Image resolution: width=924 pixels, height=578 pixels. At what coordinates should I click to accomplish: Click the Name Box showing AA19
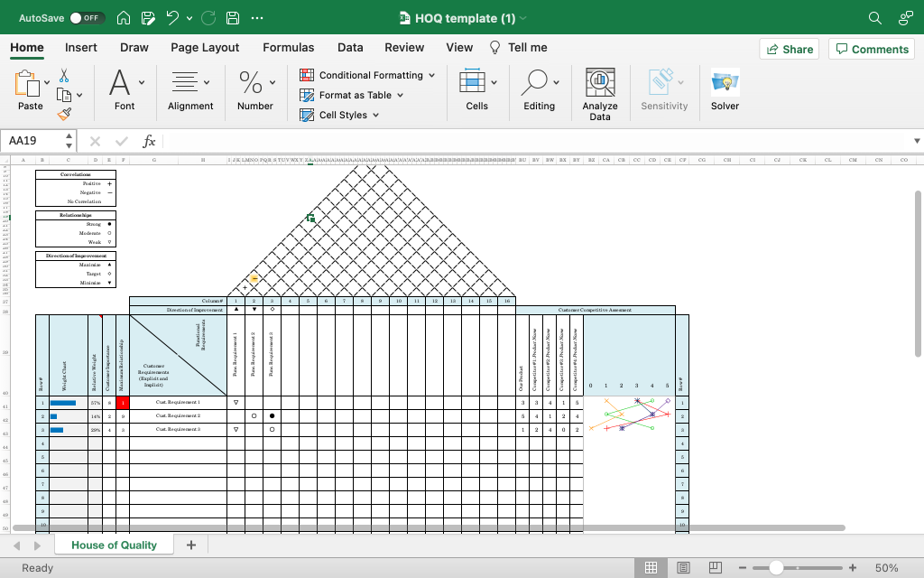[32, 141]
